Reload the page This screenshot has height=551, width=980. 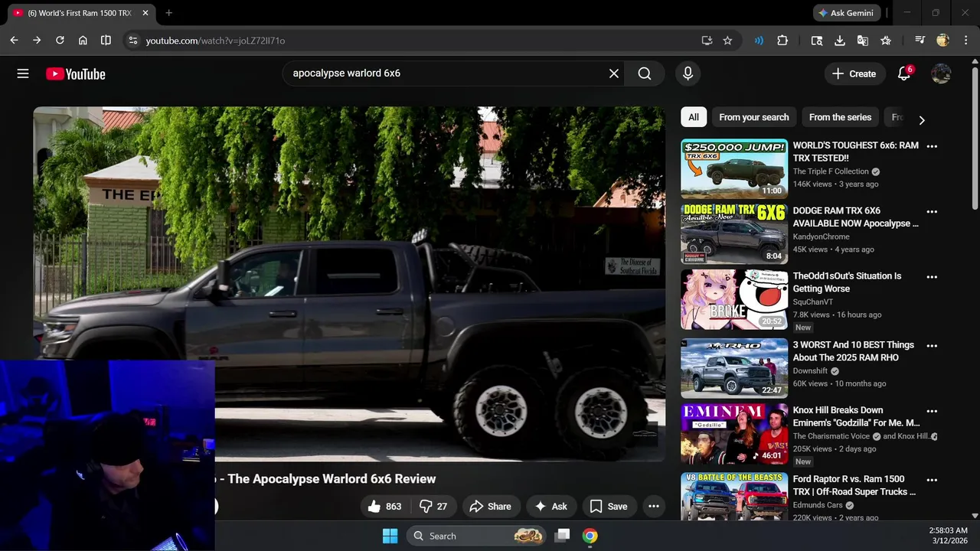60,41
